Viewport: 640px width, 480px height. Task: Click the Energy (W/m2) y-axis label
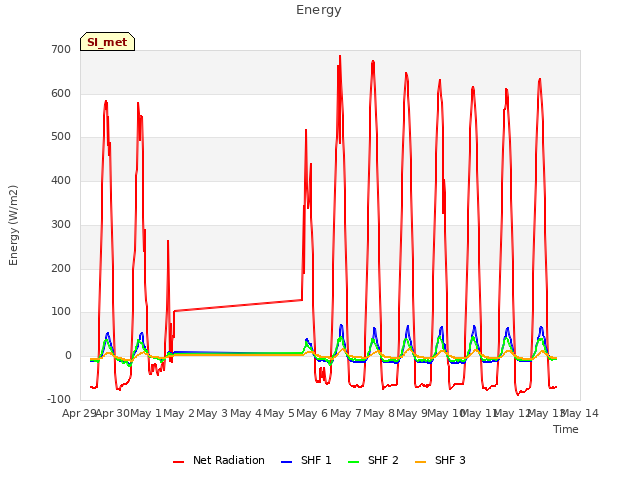[13, 225]
